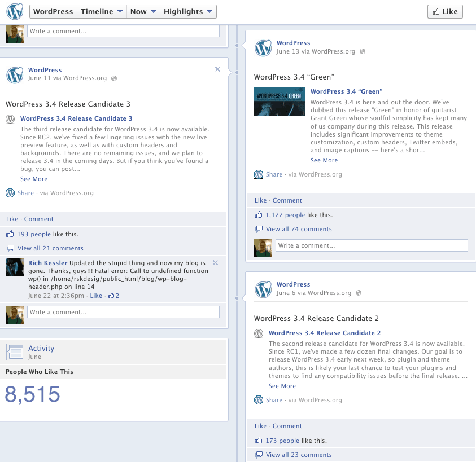Like the Release Candidate 3 post
The height and width of the screenshot is (462, 476).
click(12, 219)
